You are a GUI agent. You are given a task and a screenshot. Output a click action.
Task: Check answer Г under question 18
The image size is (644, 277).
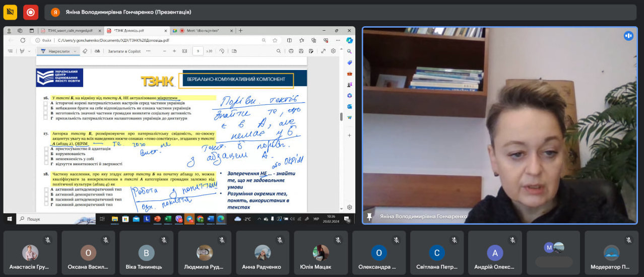(x=45, y=205)
